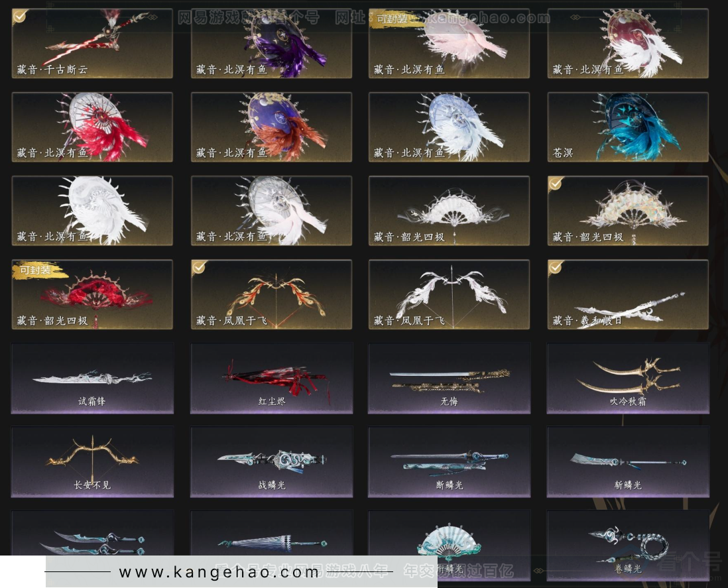728x588 pixels.
Task: Select the white 藏音·凤凰于飞 bow thumbnail
Action: [x=449, y=295]
